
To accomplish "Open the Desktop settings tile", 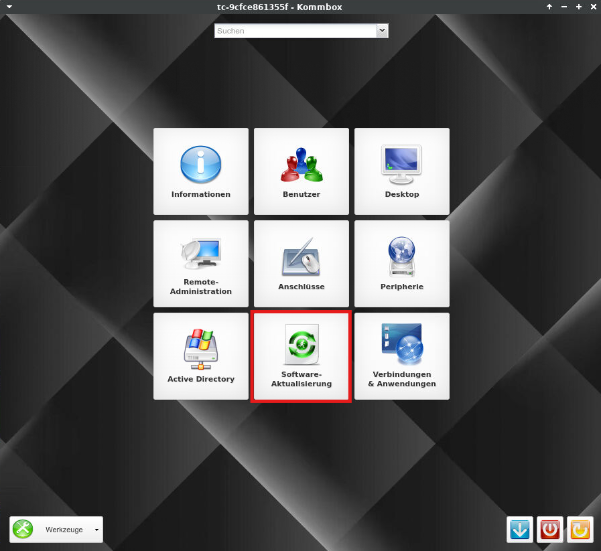I will (x=401, y=171).
